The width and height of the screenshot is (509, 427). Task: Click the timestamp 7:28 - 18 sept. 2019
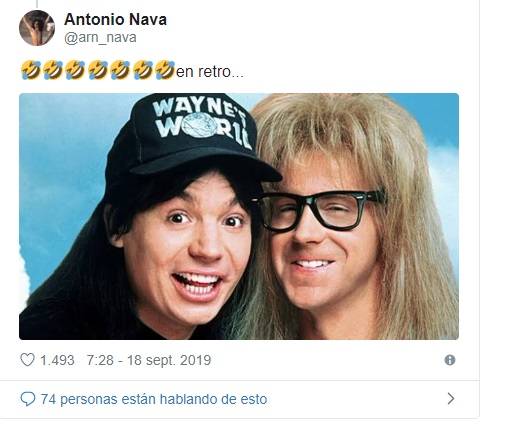(x=149, y=360)
